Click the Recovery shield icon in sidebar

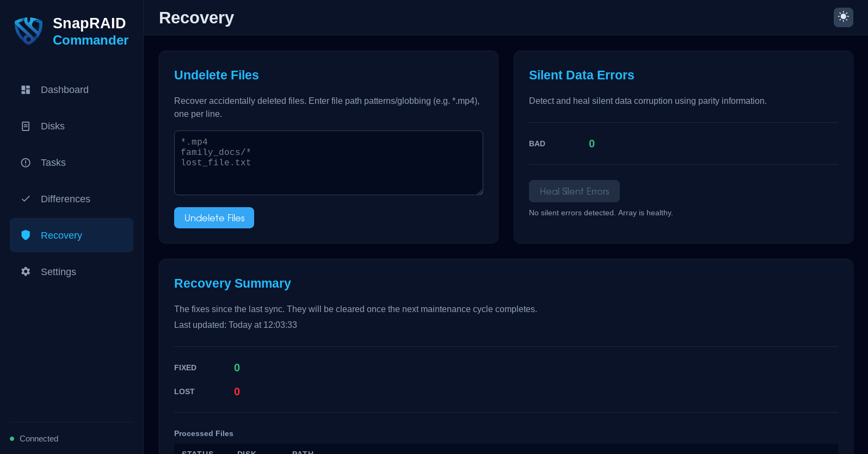[26, 235]
